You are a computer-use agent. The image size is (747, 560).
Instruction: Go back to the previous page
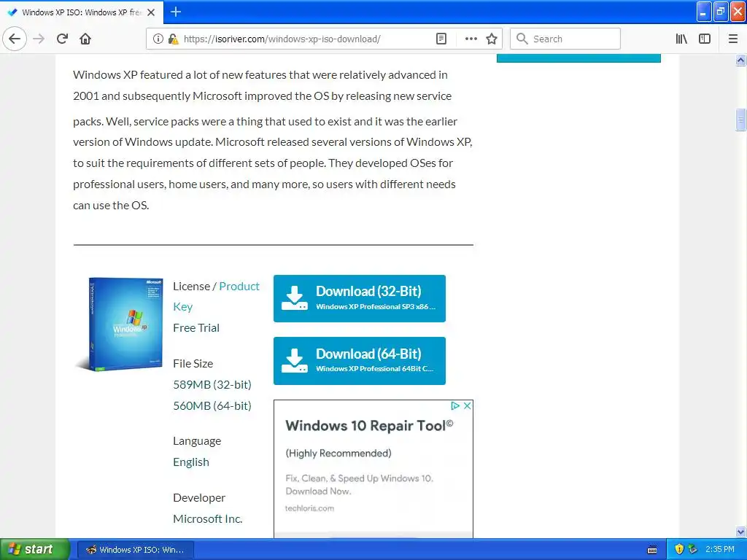pyautogui.click(x=15, y=39)
